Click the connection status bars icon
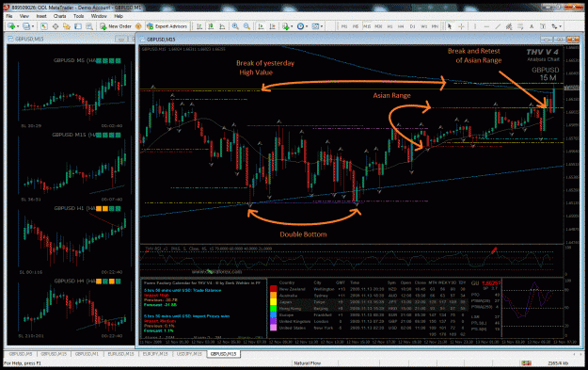This screenshot has width=588, height=370. [527, 363]
